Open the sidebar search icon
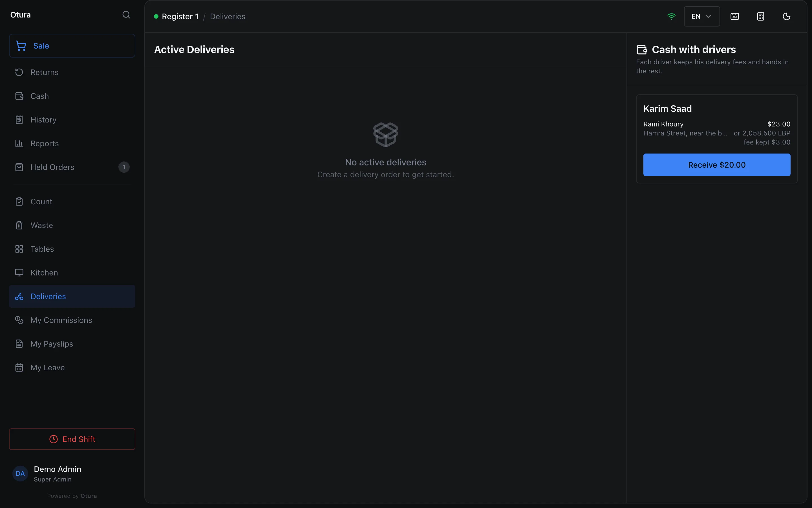Screen dimensions: 812x508 pyautogui.click(x=126, y=15)
